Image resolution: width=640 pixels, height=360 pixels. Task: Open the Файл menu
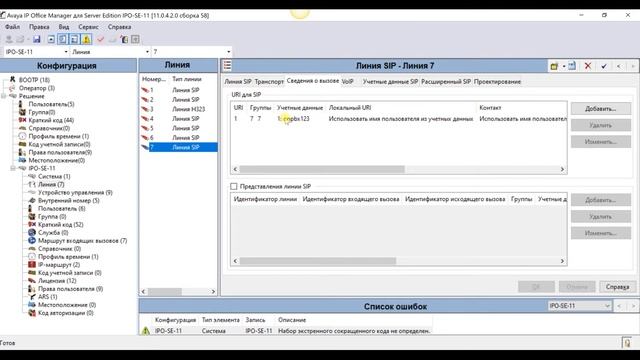(x=12, y=27)
